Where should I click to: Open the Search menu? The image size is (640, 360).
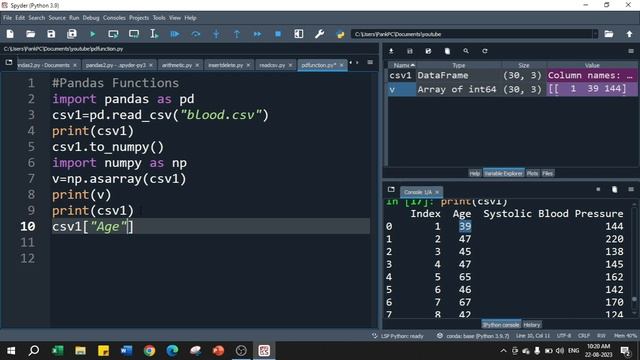[36, 18]
